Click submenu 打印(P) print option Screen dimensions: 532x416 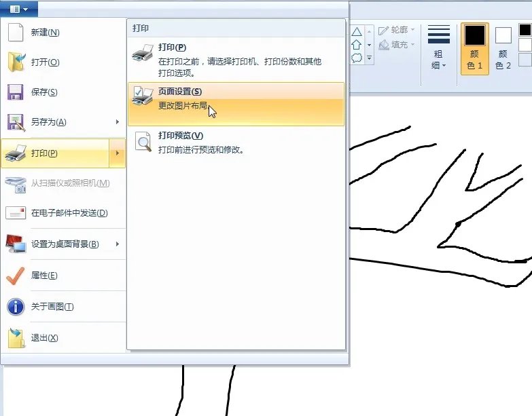coord(236,60)
